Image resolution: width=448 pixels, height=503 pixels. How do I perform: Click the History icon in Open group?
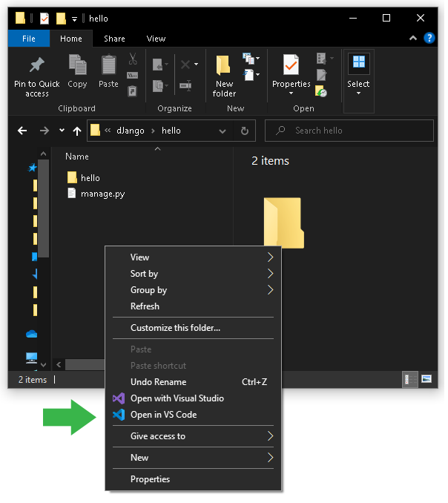(x=323, y=92)
